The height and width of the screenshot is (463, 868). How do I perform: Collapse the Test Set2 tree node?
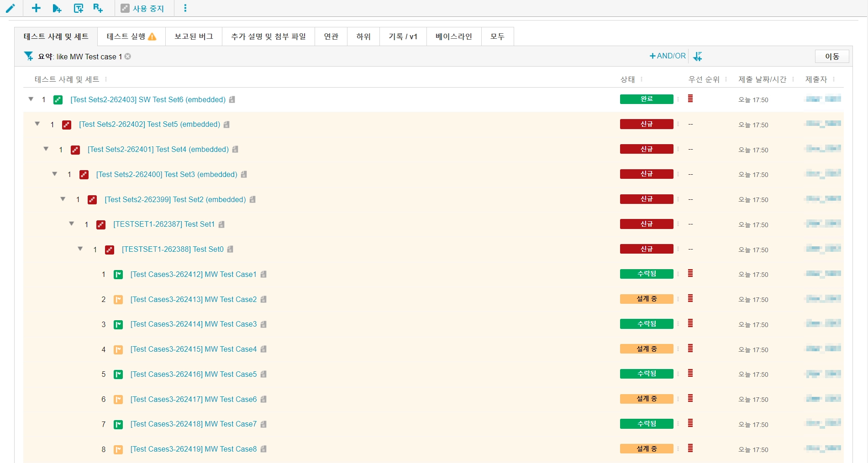(x=63, y=199)
